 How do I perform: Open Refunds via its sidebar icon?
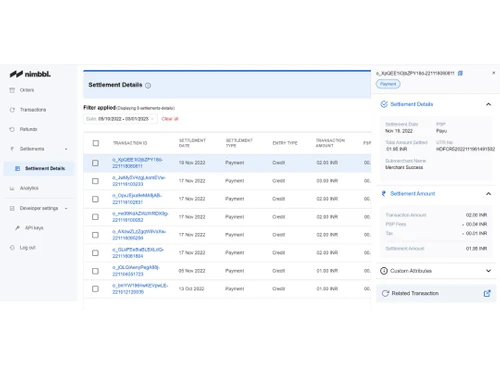(12, 129)
